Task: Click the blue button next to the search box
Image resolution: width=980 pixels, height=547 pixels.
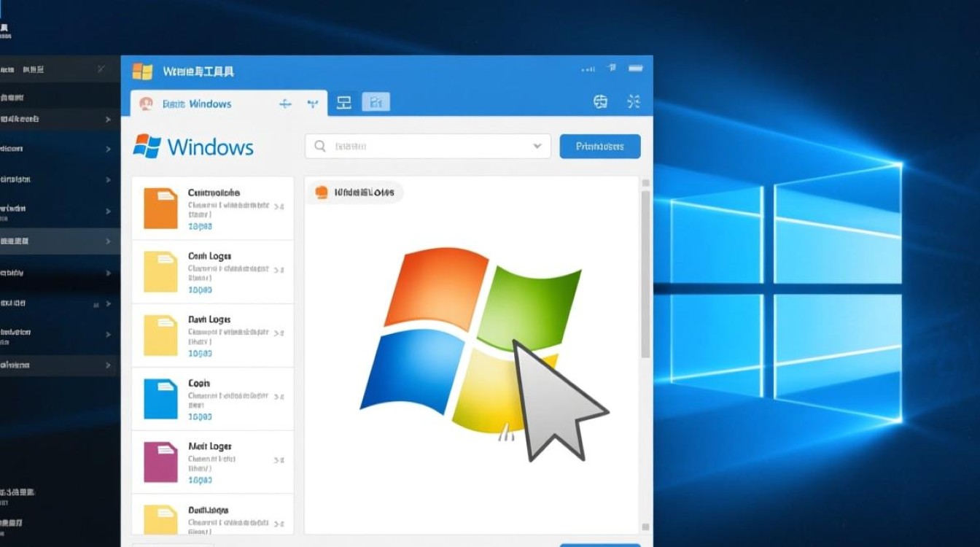Action: coord(599,146)
